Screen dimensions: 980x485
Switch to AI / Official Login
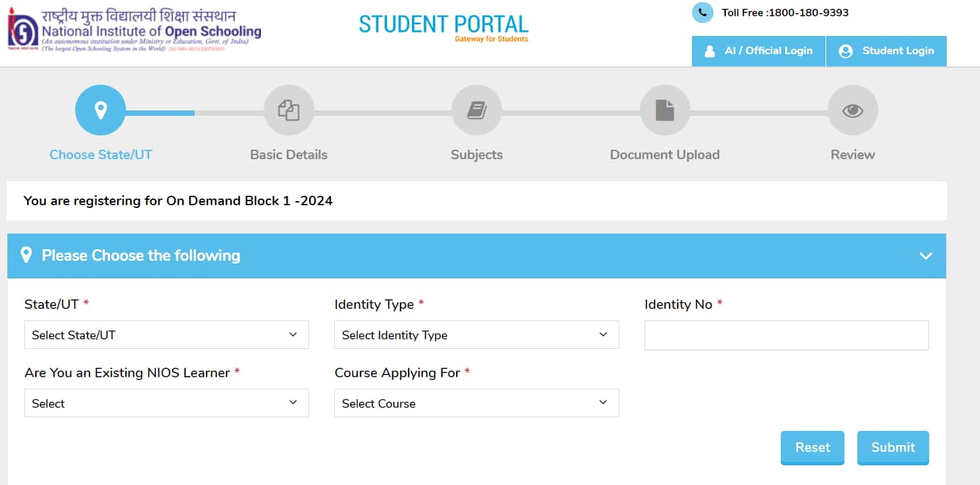coord(758,51)
